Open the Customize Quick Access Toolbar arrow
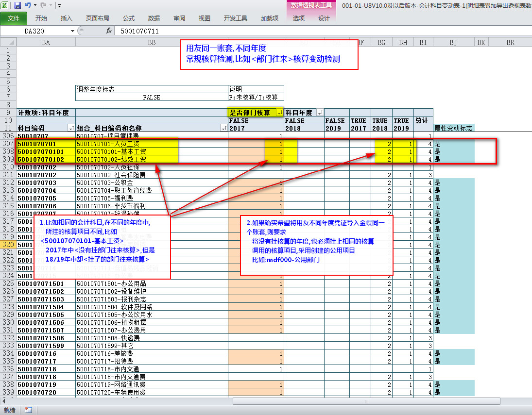 click(59, 6)
